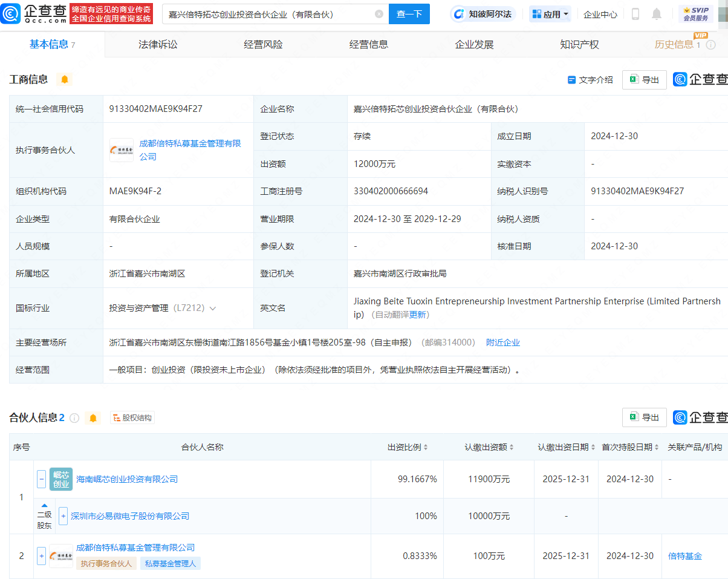Click credit code 91330402MAE9K94F27 value
This screenshot has height=579, width=728.
click(x=155, y=109)
